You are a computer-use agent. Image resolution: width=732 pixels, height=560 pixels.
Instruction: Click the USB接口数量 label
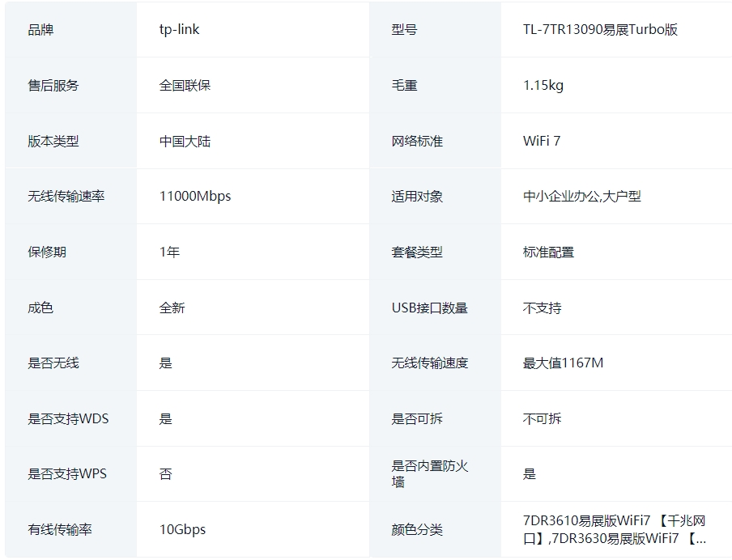(x=429, y=308)
